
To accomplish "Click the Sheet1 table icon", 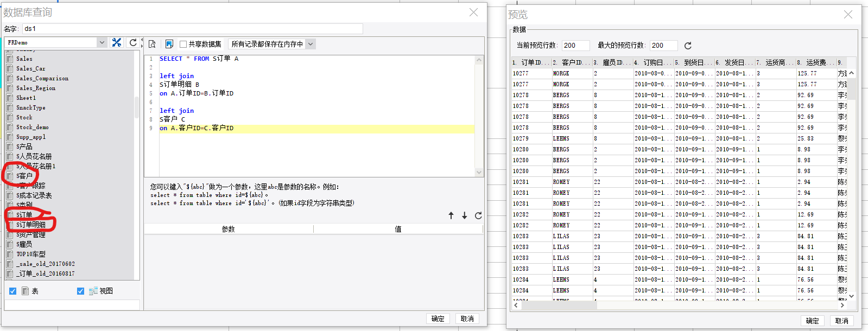I will point(10,98).
